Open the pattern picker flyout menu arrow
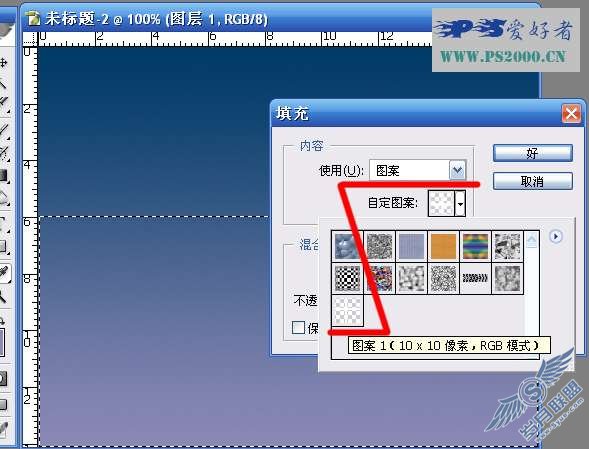 (556, 236)
